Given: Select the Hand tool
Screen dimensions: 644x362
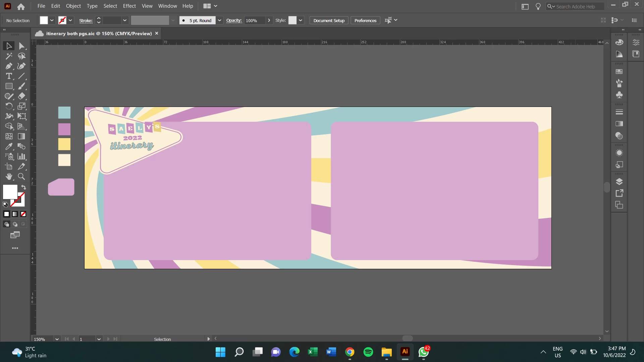Looking at the screenshot, I should [9, 177].
